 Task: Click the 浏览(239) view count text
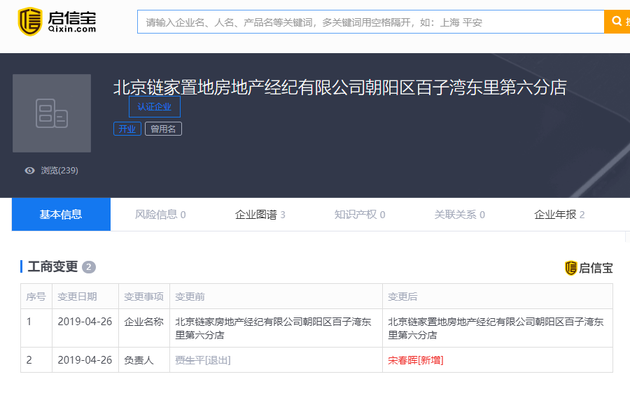(x=59, y=170)
